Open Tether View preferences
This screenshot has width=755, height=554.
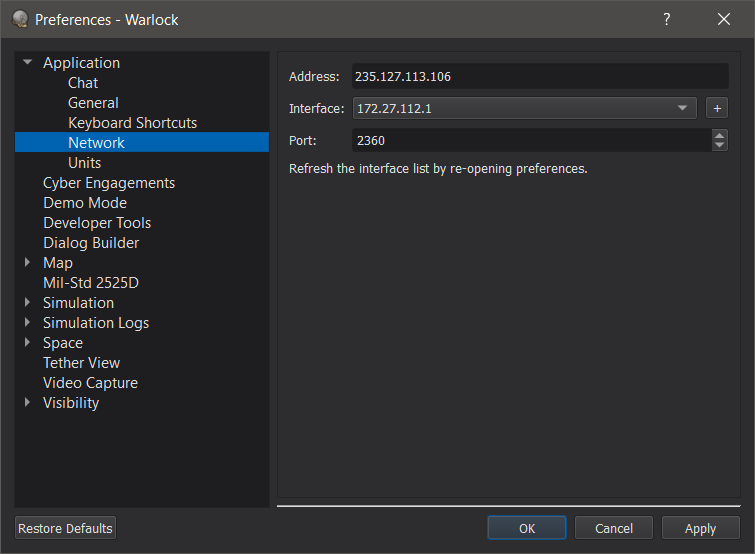81,362
